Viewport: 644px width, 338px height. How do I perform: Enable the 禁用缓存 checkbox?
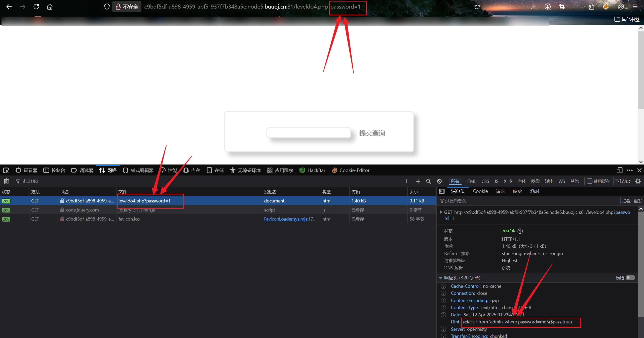point(590,181)
